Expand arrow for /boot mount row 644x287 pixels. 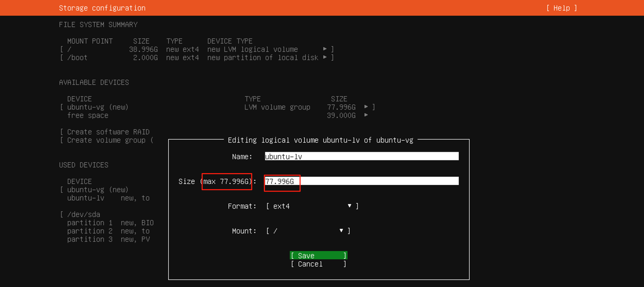(x=325, y=57)
